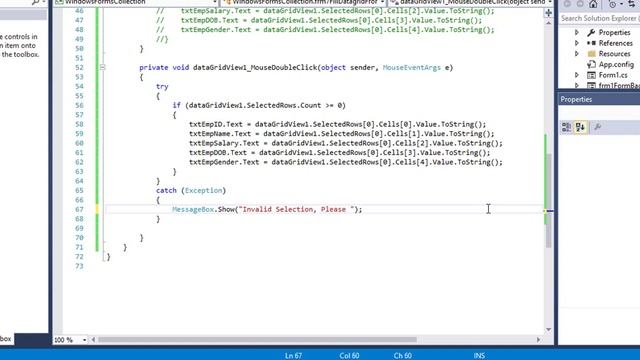Click the editor split-window handle icon
Image resolution: width=640 pixels, height=360 pixels.
[x=549, y=13]
